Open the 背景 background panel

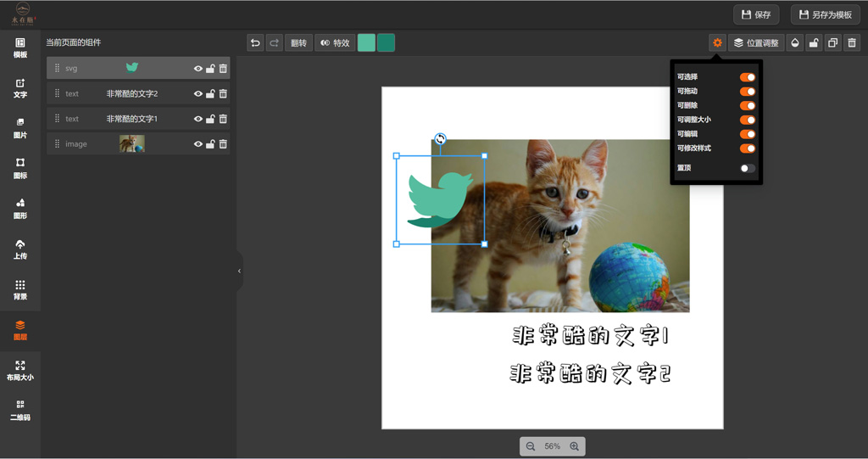point(20,290)
